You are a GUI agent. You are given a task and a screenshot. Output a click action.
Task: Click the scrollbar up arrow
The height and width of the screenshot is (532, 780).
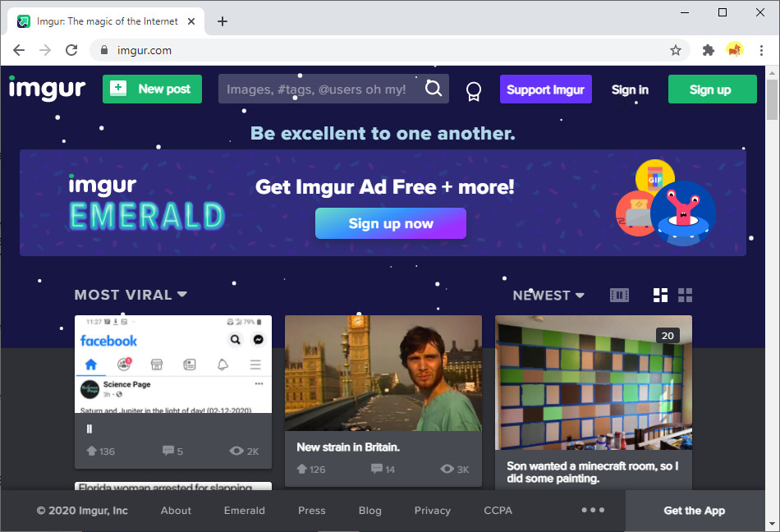pyautogui.click(x=772, y=73)
